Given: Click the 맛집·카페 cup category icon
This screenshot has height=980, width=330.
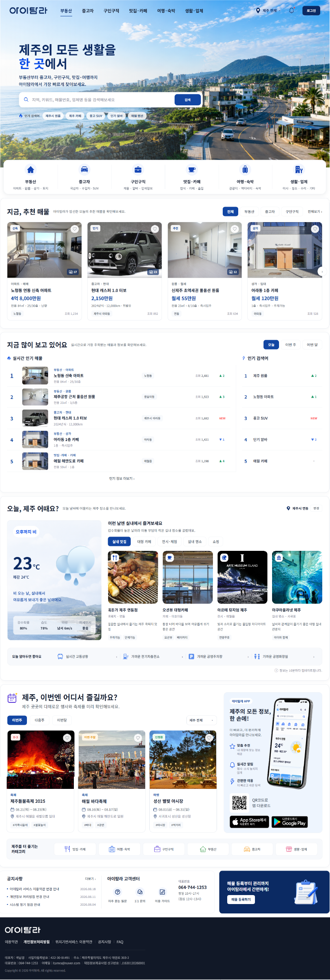Looking at the screenshot, I should (192, 169).
